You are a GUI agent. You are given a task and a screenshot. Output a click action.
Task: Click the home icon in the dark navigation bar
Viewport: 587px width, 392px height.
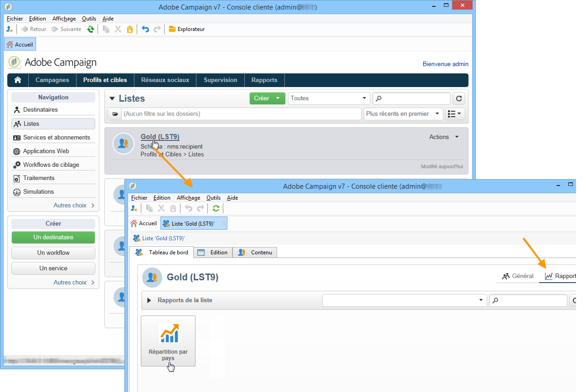coord(18,80)
